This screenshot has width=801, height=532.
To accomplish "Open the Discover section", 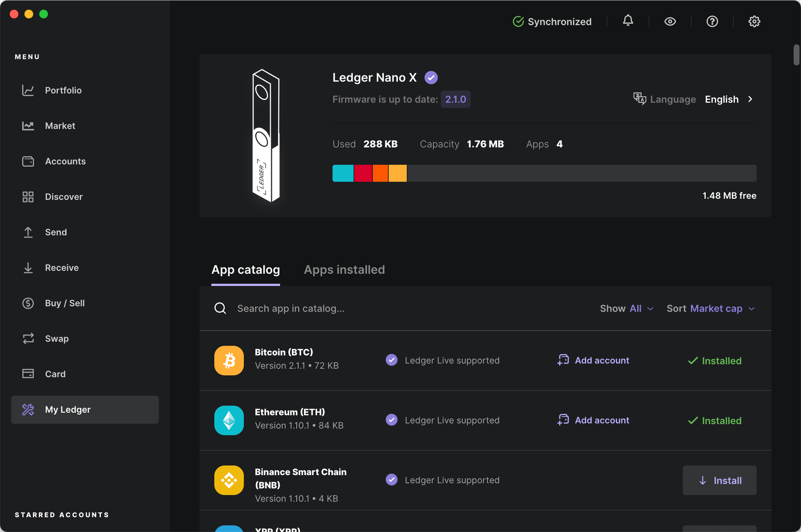I will (x=64, y=197).
